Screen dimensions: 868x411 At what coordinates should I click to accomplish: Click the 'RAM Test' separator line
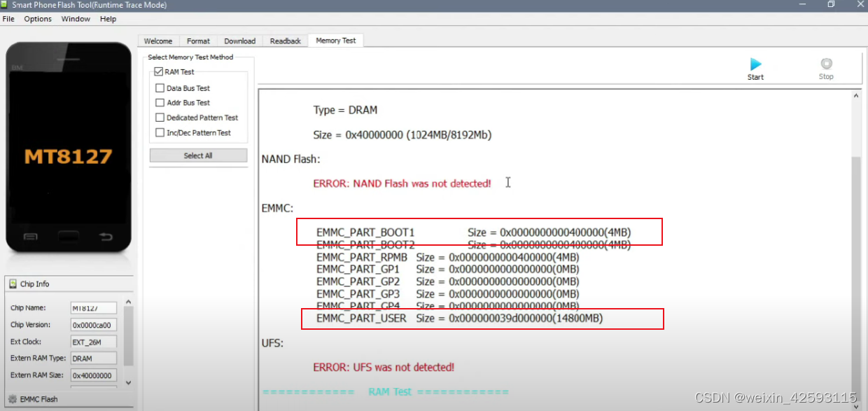385,391
